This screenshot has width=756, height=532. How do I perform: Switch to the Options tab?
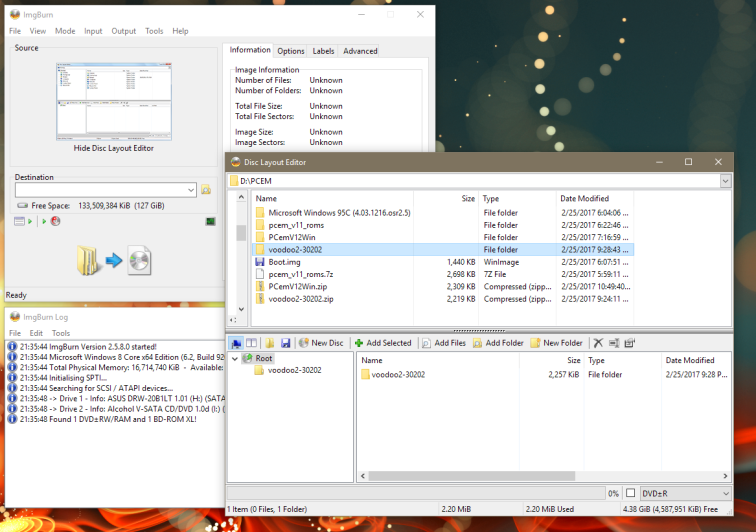[x=291, y=51]
